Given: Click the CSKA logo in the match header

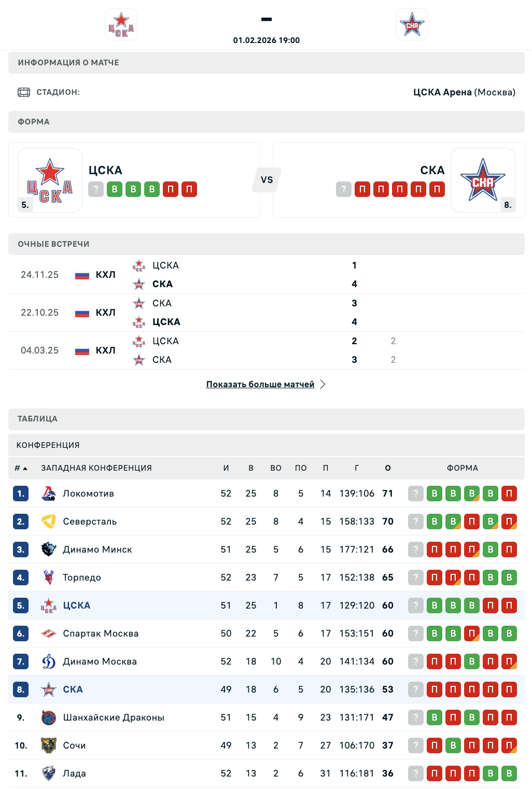Looking at the screenshot, I should pyautogui.click(x=121, y=25).
